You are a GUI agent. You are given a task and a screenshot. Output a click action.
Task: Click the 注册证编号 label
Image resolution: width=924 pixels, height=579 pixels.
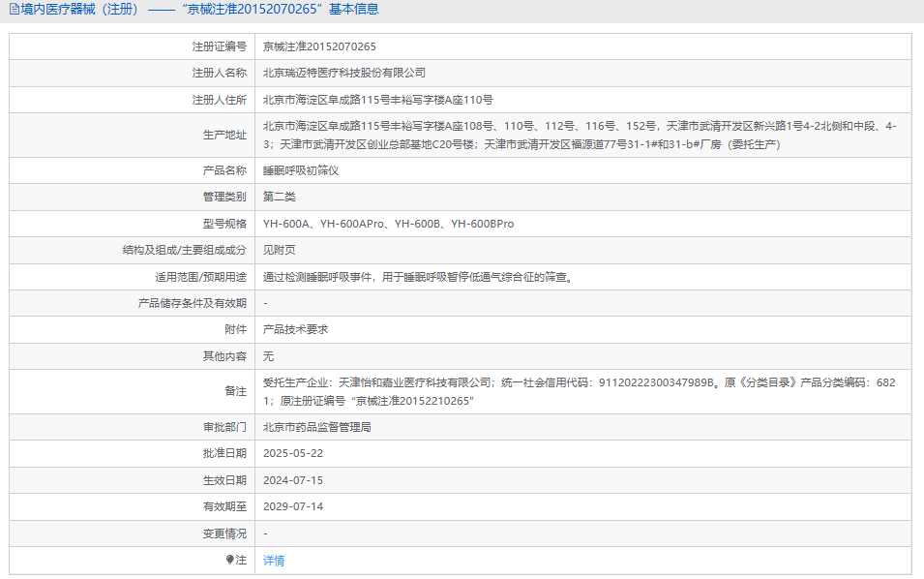click(220, 46)
